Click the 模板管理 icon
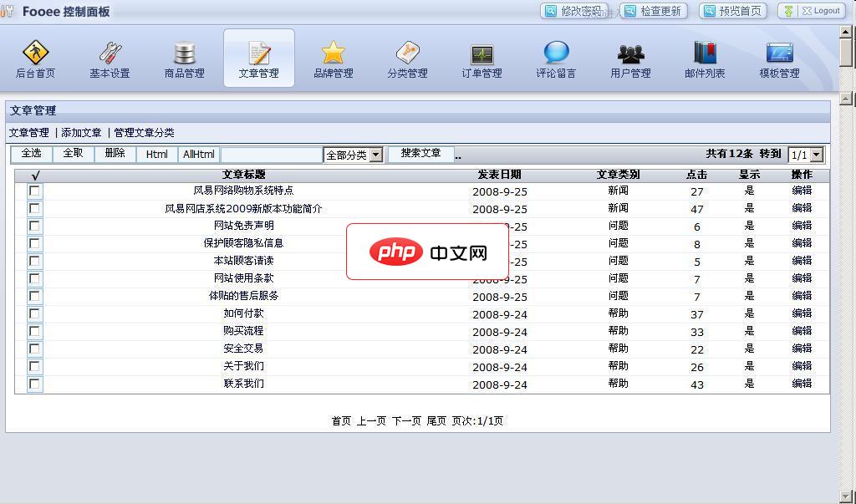Image resolution: width=856 pixels, height=504 pixels. click(x=779, y=57)
